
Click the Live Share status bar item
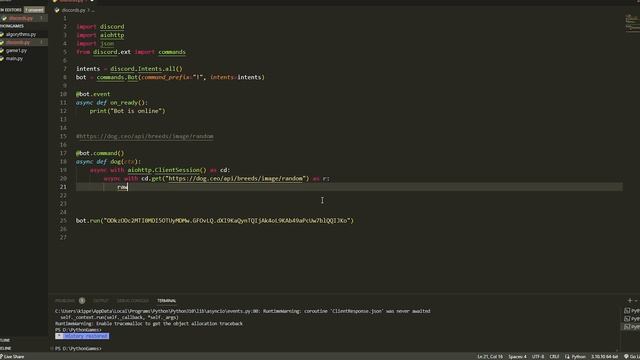[12, 357]
